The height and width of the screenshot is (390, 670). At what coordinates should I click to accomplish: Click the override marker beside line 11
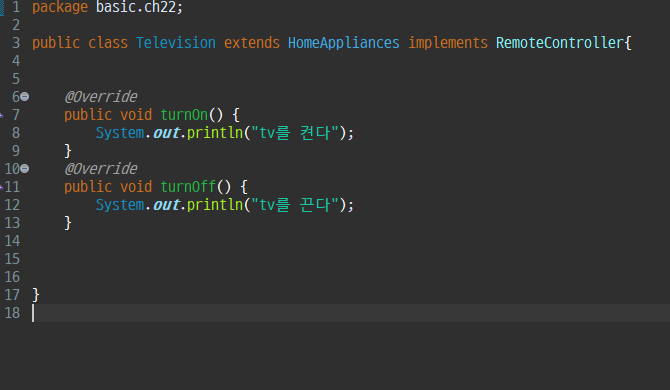(1, 187)
